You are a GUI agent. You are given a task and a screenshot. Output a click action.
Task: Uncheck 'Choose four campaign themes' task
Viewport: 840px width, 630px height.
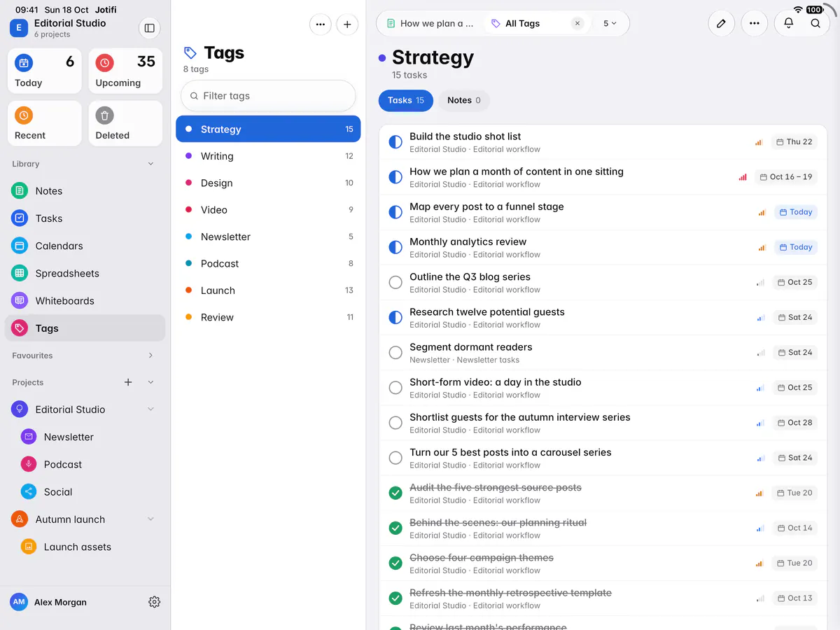pyautogui.click(x=395, y=563)
